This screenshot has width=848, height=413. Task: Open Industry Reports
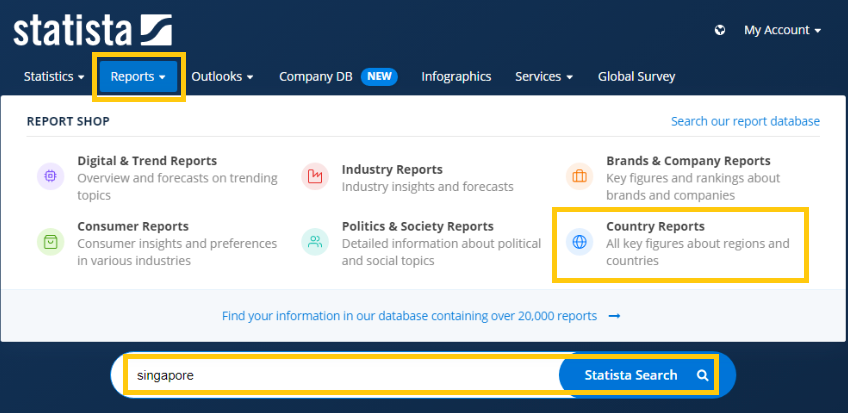392,169
